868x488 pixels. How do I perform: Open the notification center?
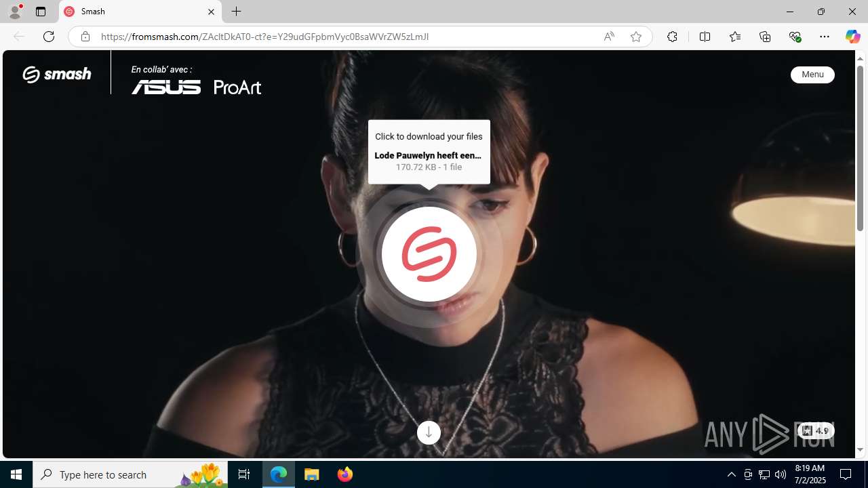click(x=846, y=474)
